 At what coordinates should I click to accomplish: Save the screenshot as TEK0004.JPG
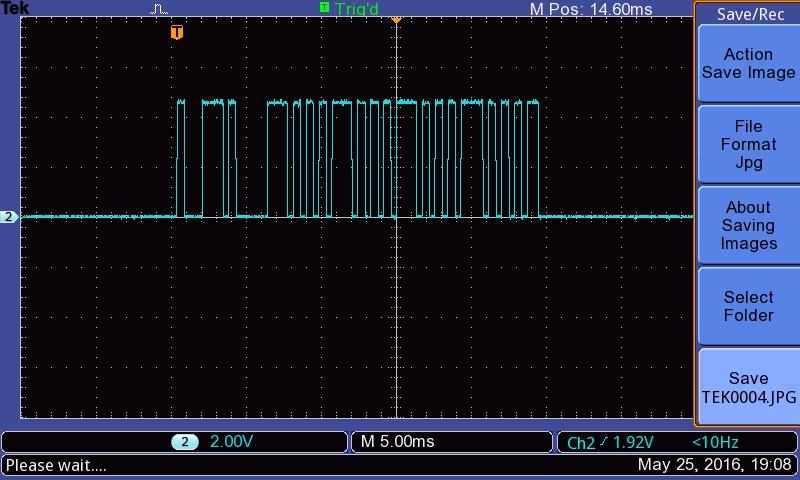click(x=748, y=387)
